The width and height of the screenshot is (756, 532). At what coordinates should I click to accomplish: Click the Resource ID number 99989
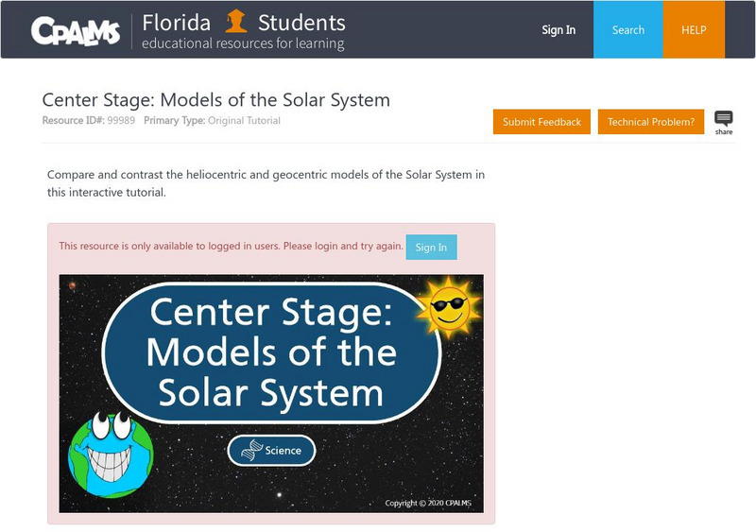pos(119,121)
